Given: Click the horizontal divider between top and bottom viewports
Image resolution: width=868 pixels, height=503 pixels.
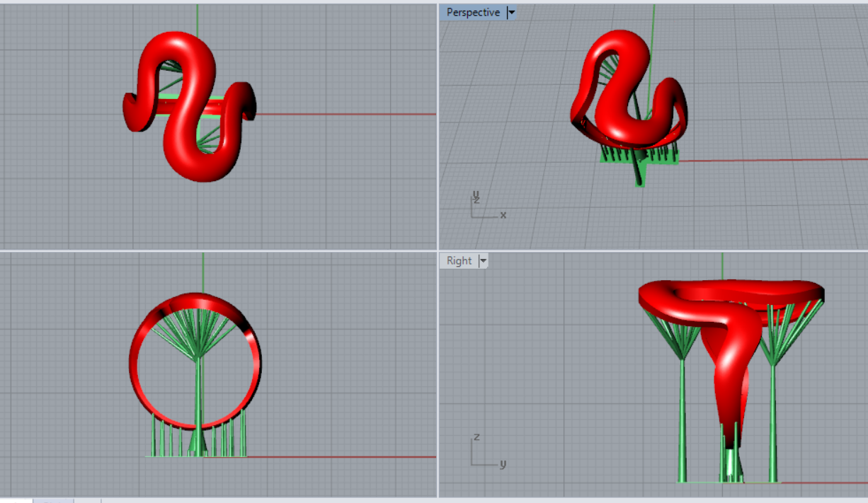Looking at the screenshot, I should coord(212,250).
